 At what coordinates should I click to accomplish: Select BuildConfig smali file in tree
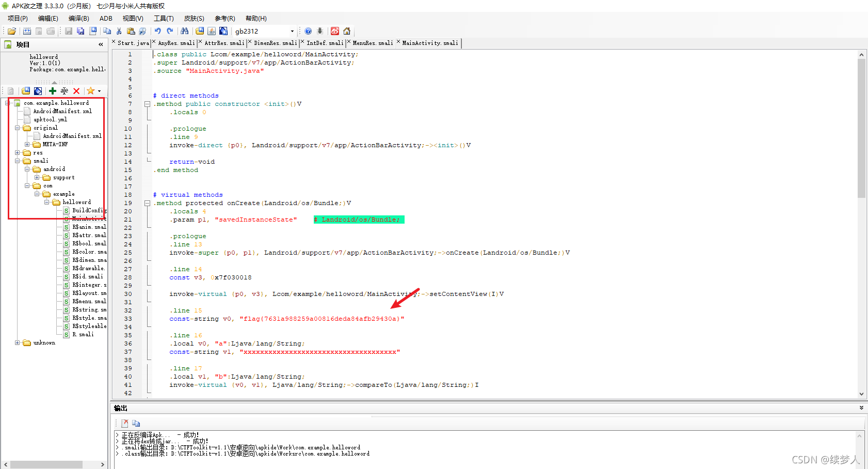point(89,211)
